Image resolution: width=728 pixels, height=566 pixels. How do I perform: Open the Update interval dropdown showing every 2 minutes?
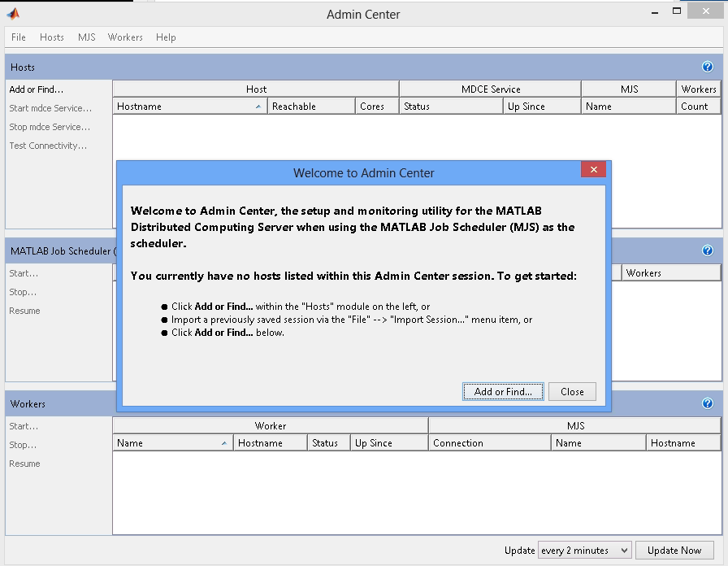click(x=584, y=551)
